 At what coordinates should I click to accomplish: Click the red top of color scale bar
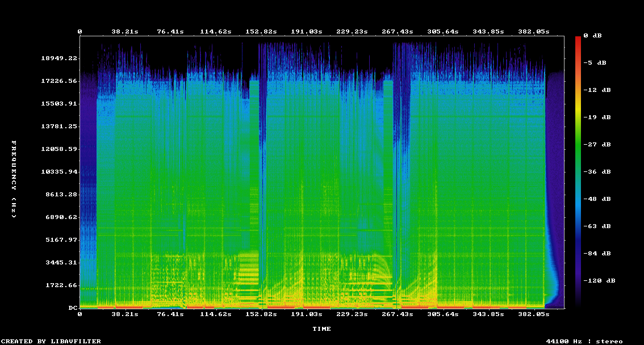578,39
